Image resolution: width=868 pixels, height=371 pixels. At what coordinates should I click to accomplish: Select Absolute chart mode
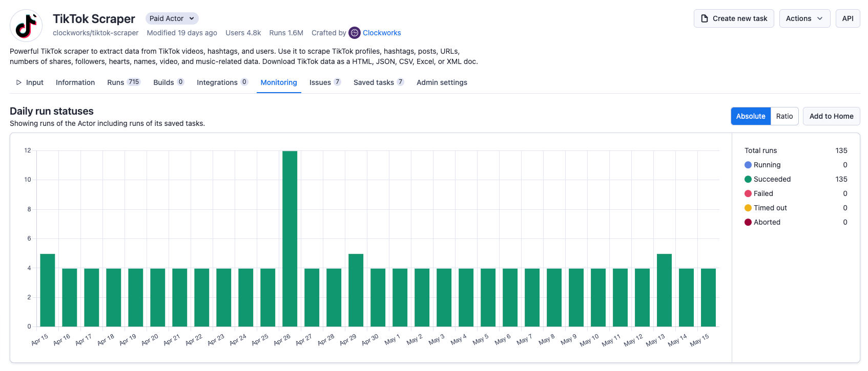point(751,116)
